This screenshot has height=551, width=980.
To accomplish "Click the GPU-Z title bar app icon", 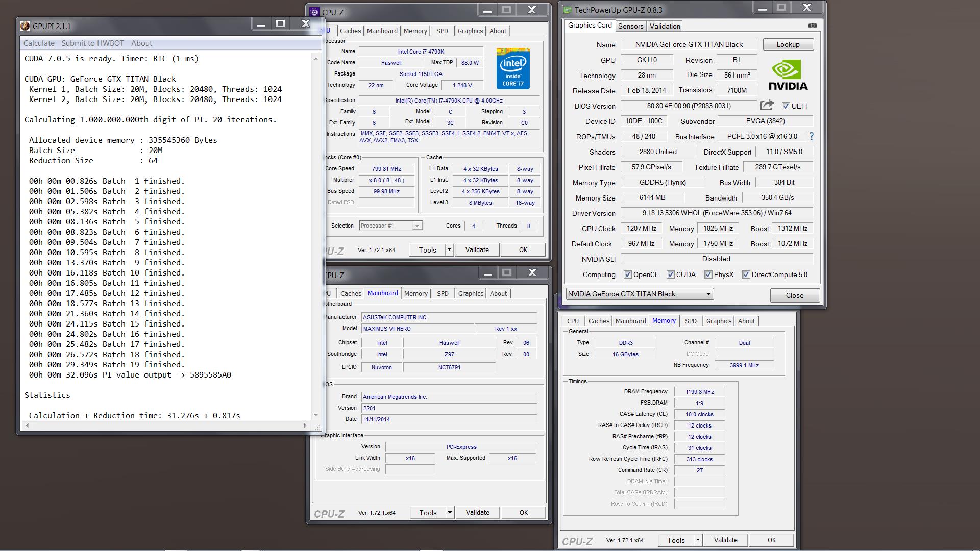I will click(567, 10).
